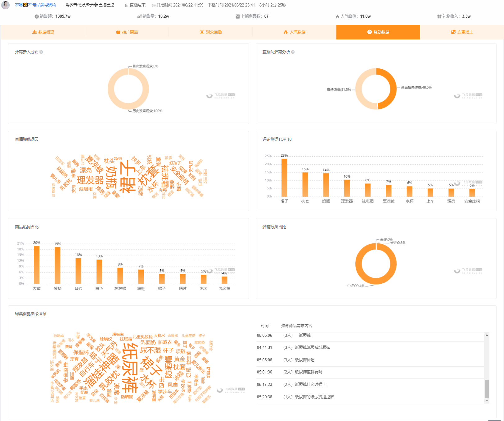The image size is (504, 421).
Task: Click the 弹幕商品需求内容 column header
Action: (296, 326)
